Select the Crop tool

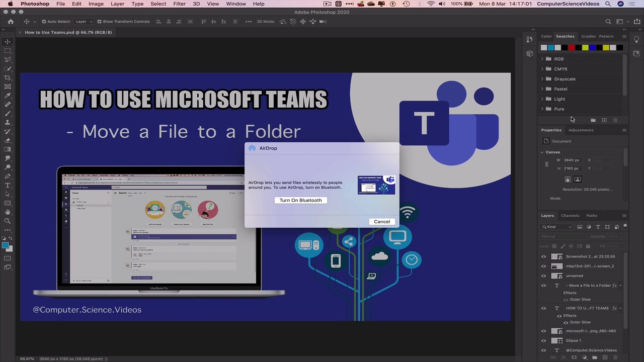pyautogui.click(x=8, y=78)
